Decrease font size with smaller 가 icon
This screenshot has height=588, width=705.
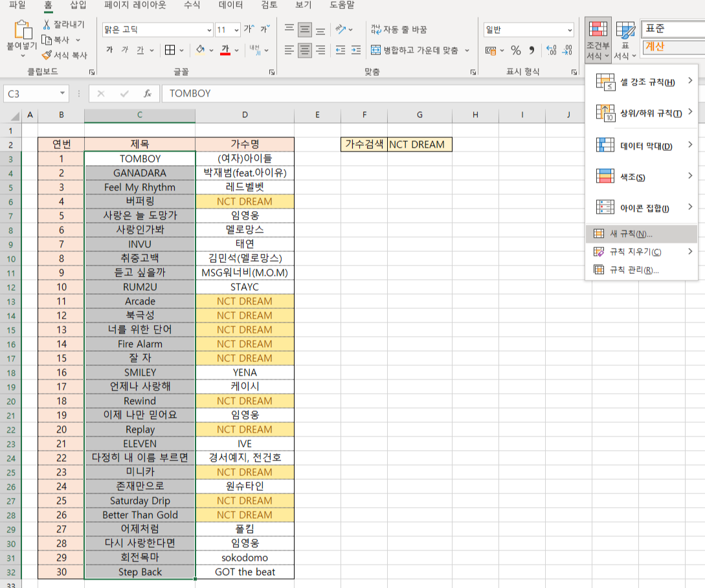(x=265, y=29)
